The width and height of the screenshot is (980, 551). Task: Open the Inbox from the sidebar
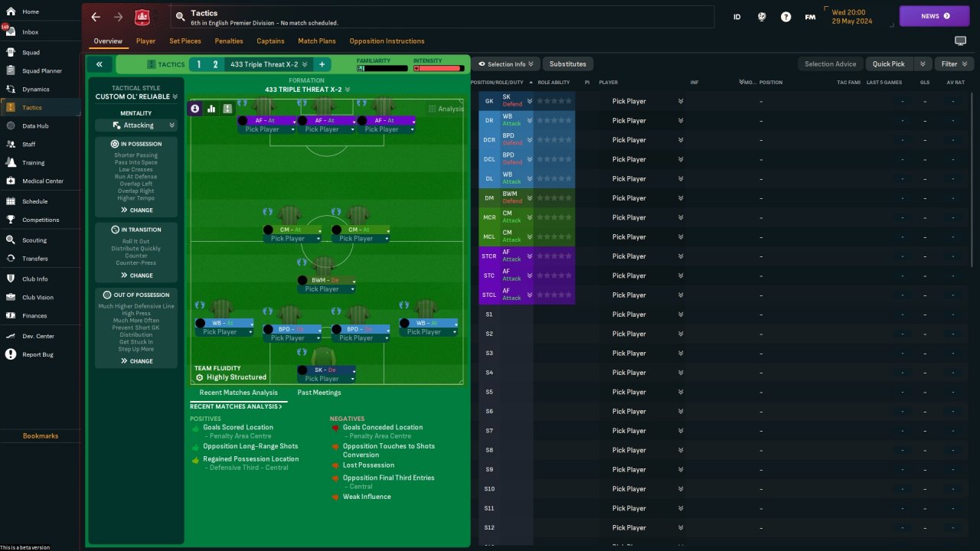pyautogui.click(x=11, y=32)
